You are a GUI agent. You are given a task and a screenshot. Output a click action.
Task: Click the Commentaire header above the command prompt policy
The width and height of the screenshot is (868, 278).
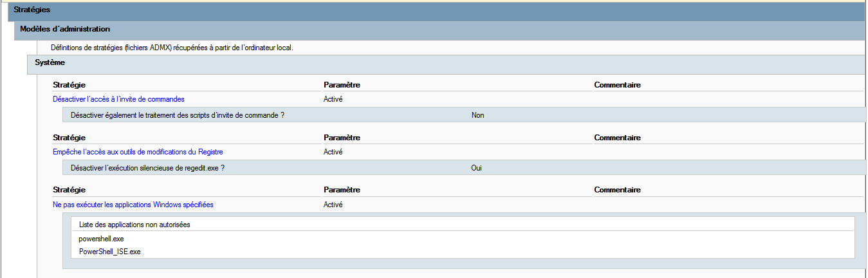click(617, 85)
